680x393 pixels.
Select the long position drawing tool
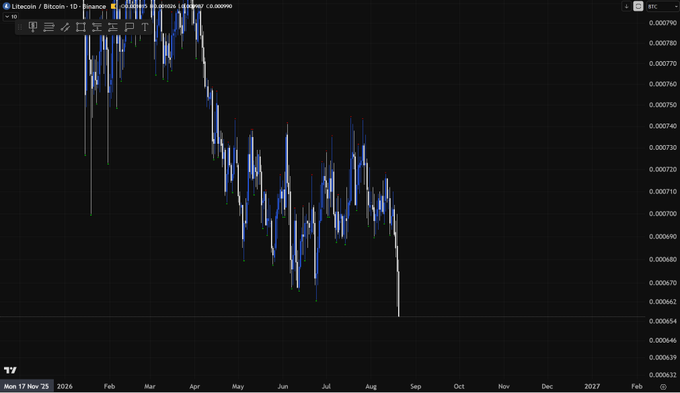tap(33, 27)
